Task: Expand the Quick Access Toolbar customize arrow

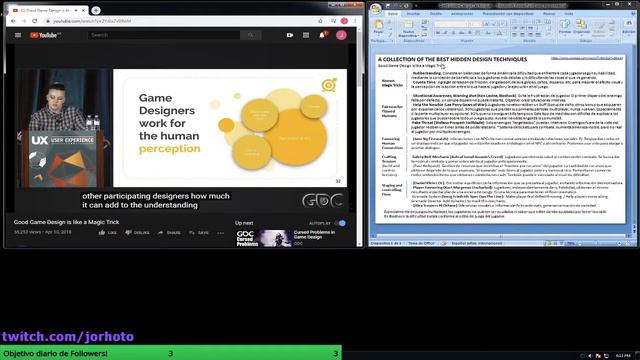Action: [x=416, y=6]
